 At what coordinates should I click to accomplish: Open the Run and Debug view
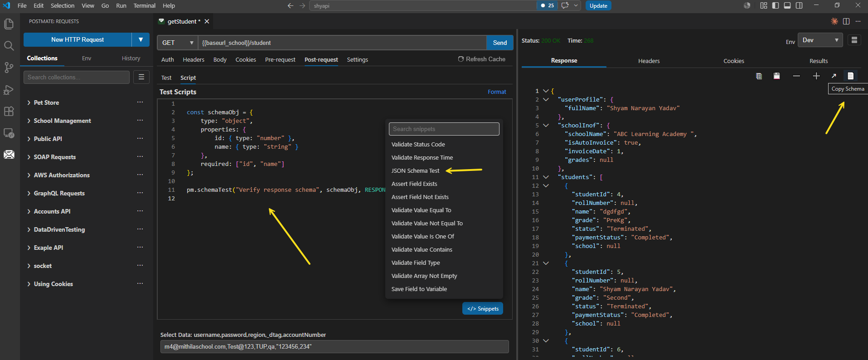(x=9, y=89)
